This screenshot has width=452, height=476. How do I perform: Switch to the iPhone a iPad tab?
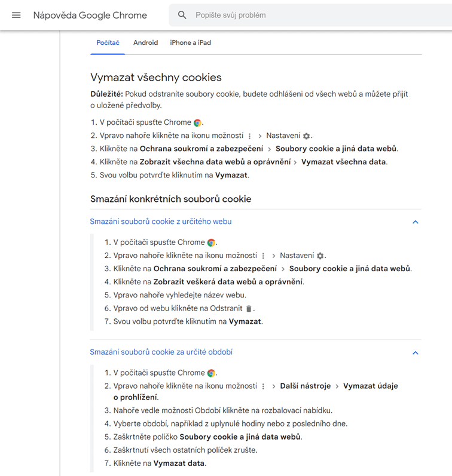pos(190,43)
